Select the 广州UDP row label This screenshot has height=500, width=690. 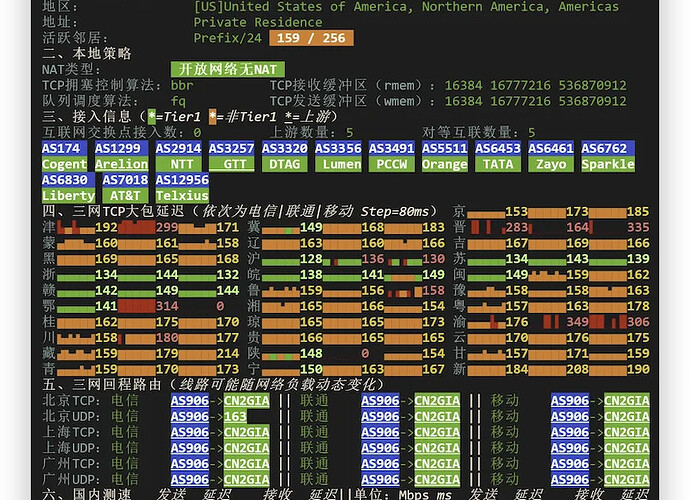coord(71,479)
